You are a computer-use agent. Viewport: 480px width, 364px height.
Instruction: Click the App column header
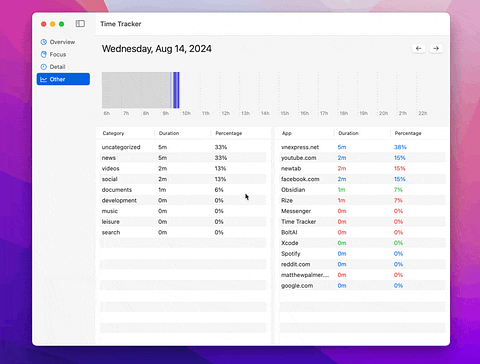(x=287, y=133)
